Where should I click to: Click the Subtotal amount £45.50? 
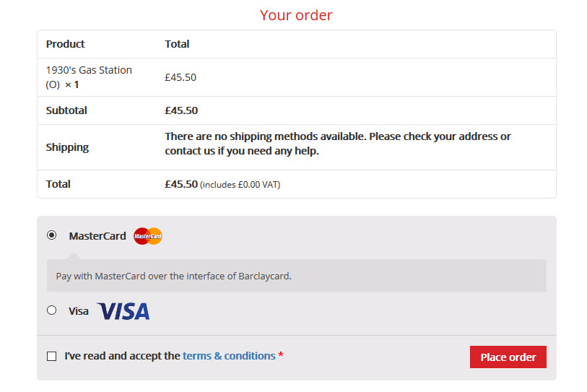point(181,110)
